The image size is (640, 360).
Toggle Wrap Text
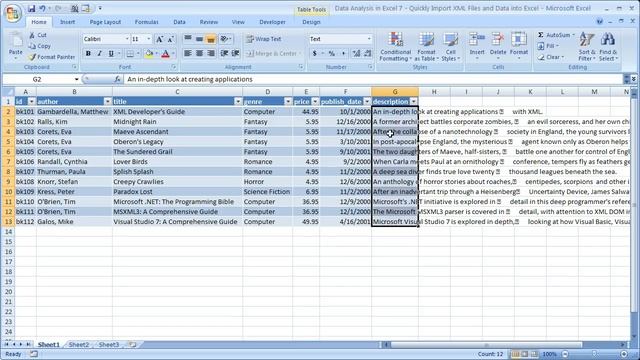coord(264,39)
